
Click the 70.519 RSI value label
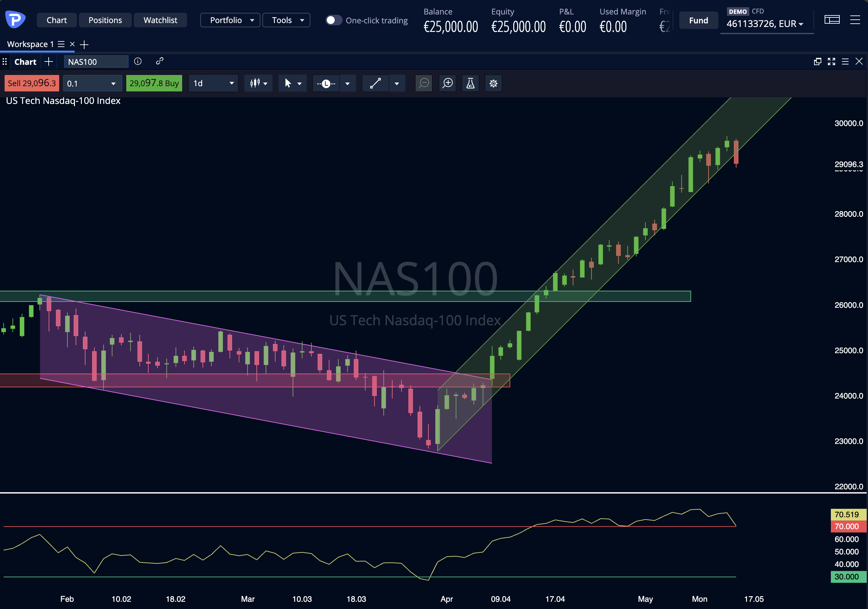(x=848, y=515)
